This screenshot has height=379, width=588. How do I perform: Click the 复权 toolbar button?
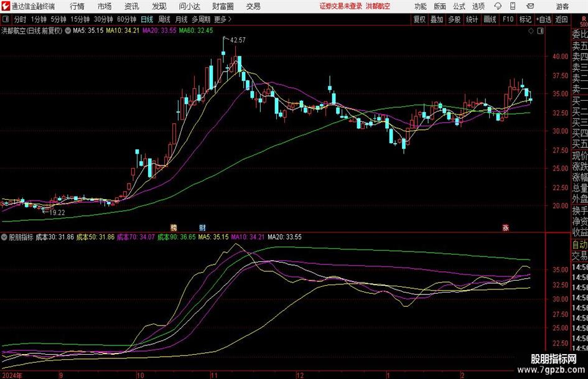419,19
